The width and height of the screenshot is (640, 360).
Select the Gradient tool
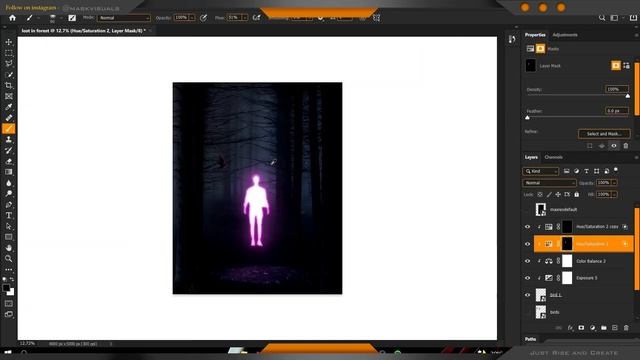[x=9, y=172]
